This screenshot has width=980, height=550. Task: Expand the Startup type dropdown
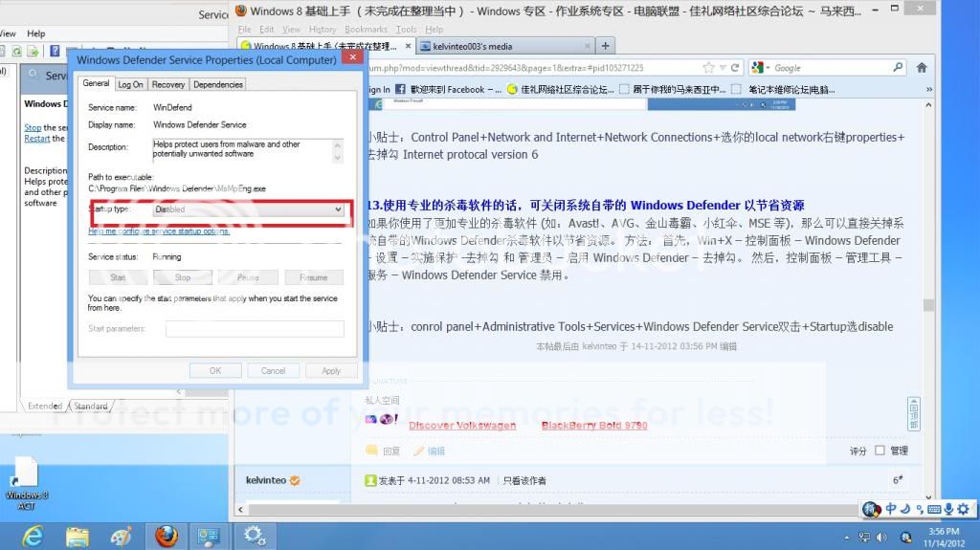coord(338,209)
